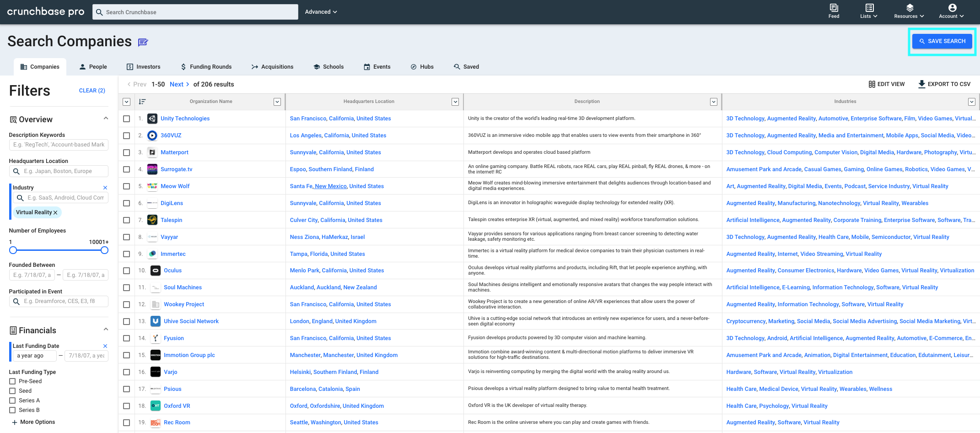
Task: Switch to the Investors tab
Action: [x=144, y=67]
